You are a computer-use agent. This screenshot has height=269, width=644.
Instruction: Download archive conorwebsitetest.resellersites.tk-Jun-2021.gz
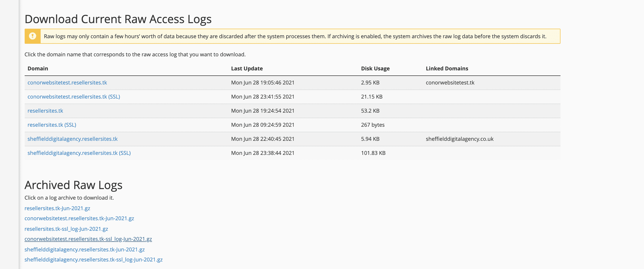(x=79, y=218)
